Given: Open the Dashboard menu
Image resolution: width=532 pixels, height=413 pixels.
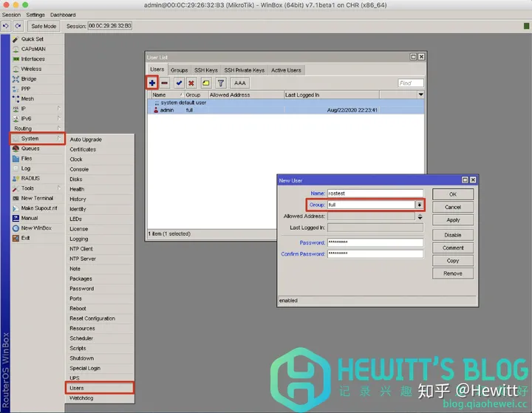Looking at the screenshot, I should click(x=63, y=15).
